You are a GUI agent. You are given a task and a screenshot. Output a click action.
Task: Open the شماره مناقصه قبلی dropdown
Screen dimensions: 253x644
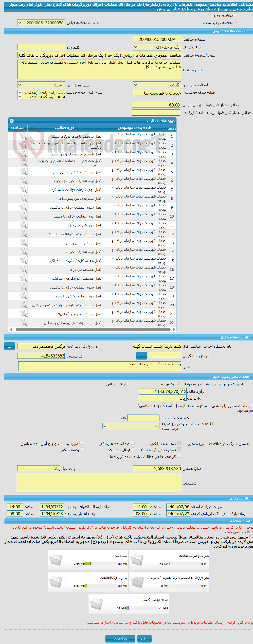click(x=41, y=23)
